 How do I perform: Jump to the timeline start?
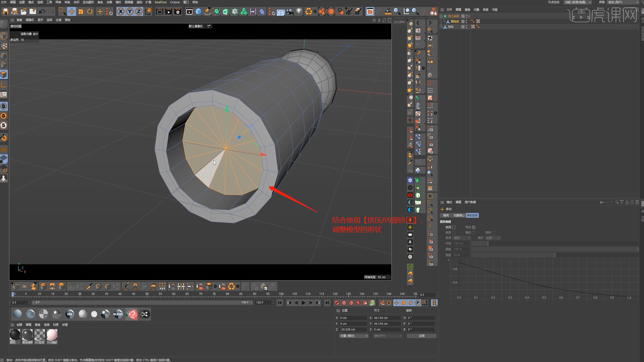click(x=280, y=303)
